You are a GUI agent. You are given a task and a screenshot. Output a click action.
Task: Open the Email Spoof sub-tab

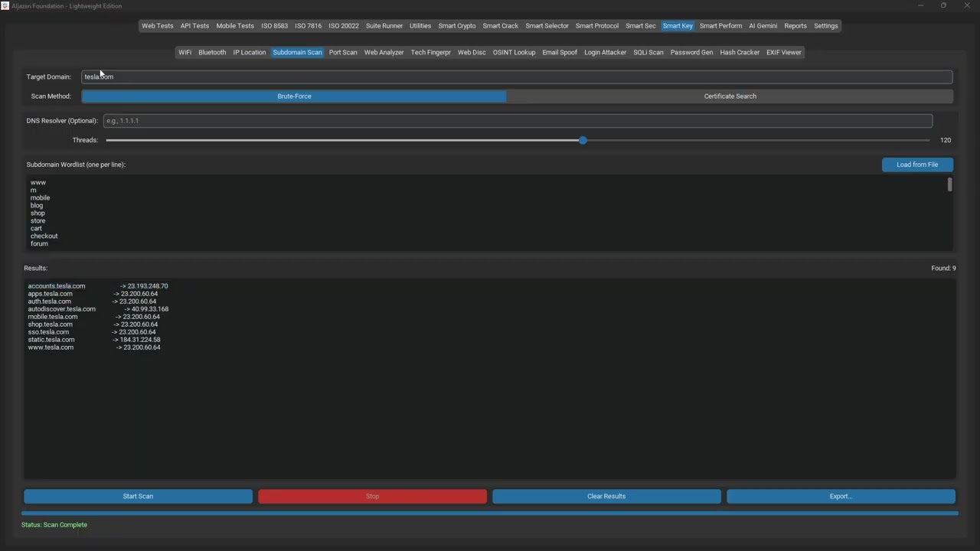coord(560,53)
